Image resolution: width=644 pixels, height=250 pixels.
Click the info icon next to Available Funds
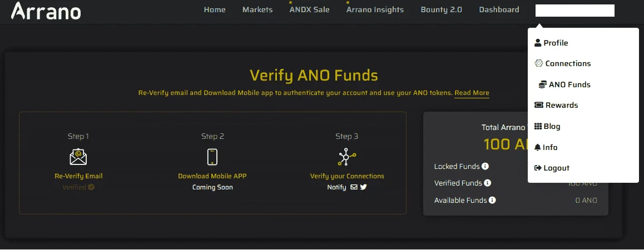pyautogui.click(x=492, y=201)
